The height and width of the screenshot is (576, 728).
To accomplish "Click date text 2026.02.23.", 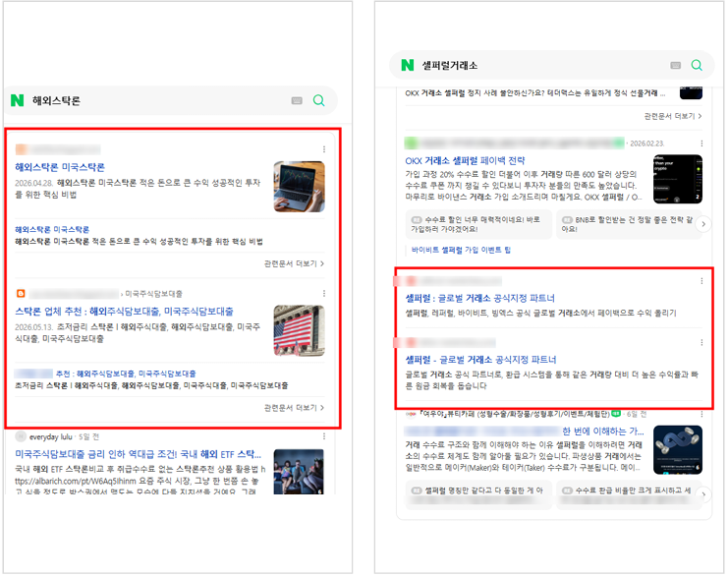I will coord(646,144).
